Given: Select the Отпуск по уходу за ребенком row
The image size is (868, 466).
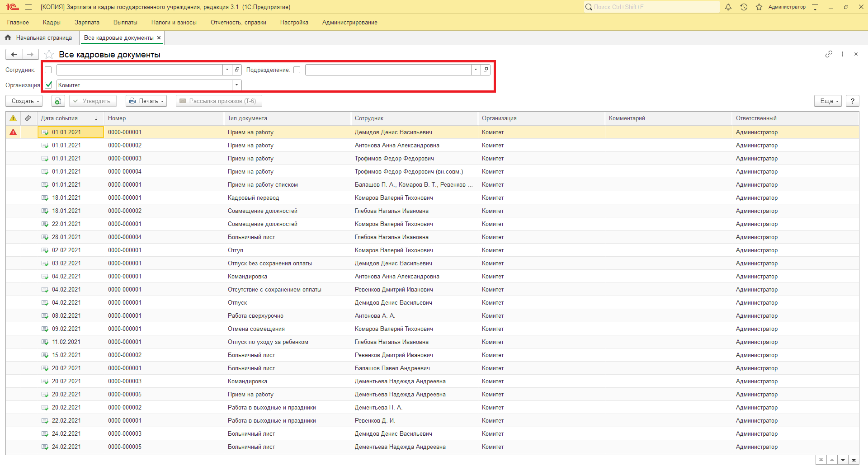Looking at the screenshot, I should [x=432, y=342].
